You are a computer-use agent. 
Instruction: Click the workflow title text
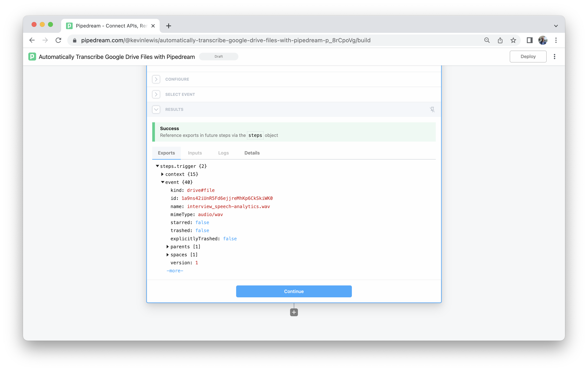[117, 57]
